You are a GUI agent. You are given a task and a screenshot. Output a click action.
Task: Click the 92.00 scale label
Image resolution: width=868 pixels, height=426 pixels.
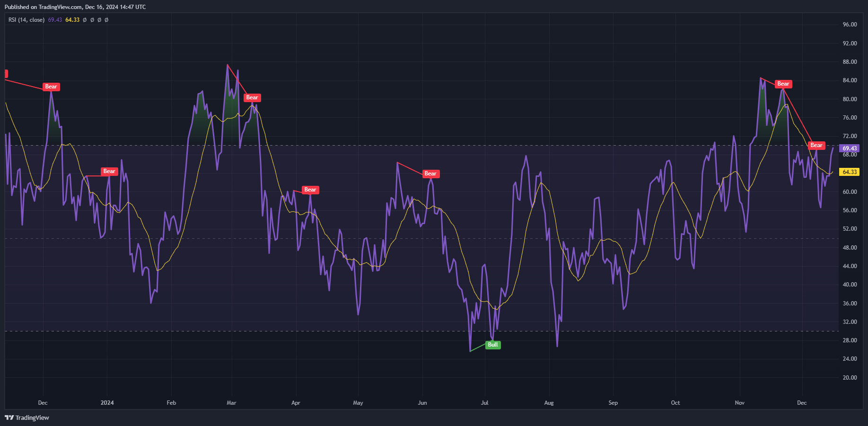pos(850,43)
